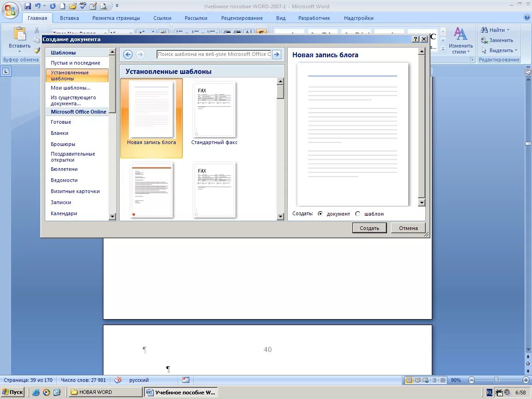
Task: Switch to Web Layout view
Action: [x=425, y=380]
